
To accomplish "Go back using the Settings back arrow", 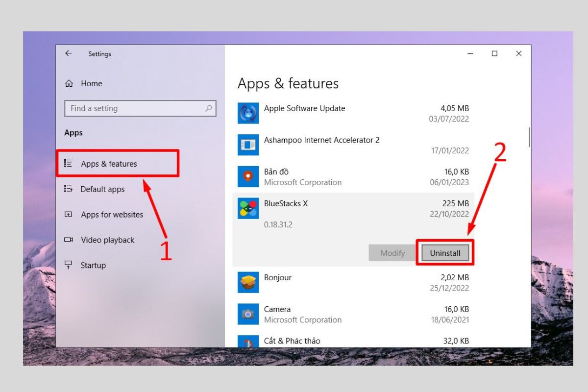I will [69, 53].
